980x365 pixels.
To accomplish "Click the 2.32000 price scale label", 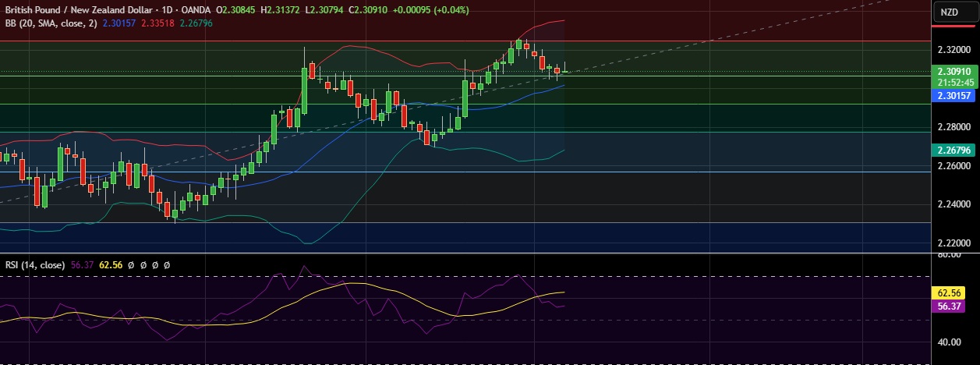I will [953, 49].
